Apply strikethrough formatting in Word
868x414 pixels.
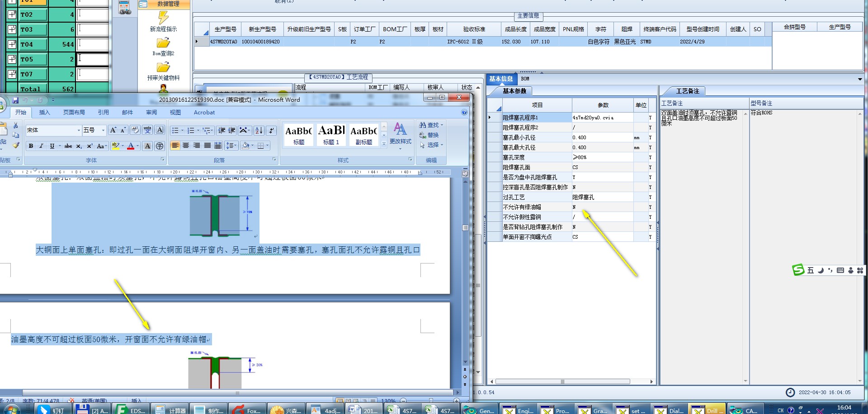pyautogui.click(x=68, y=146)
